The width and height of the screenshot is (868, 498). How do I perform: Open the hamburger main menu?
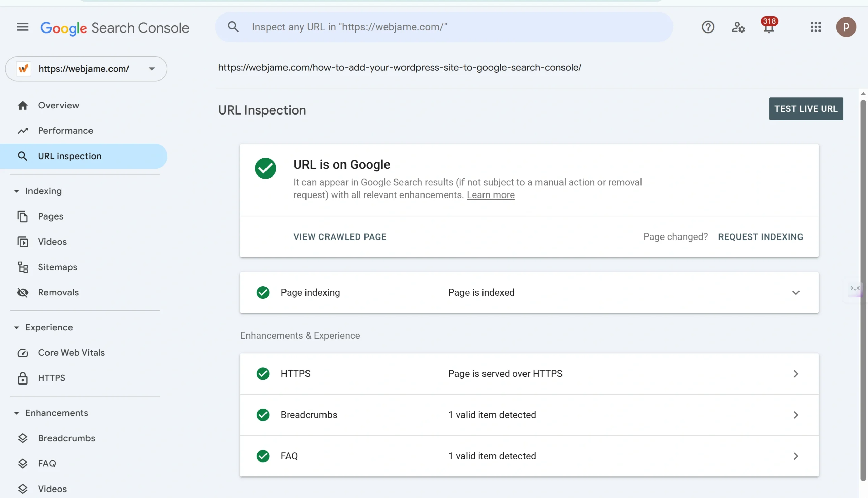pos(23,27)
